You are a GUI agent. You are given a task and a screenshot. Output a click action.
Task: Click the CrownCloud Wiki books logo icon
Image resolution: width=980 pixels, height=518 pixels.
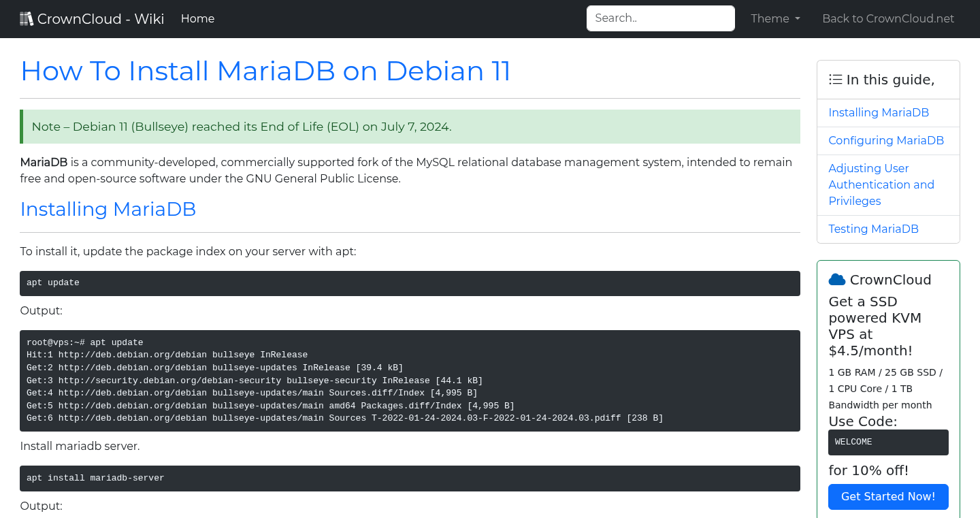[27, 19]
